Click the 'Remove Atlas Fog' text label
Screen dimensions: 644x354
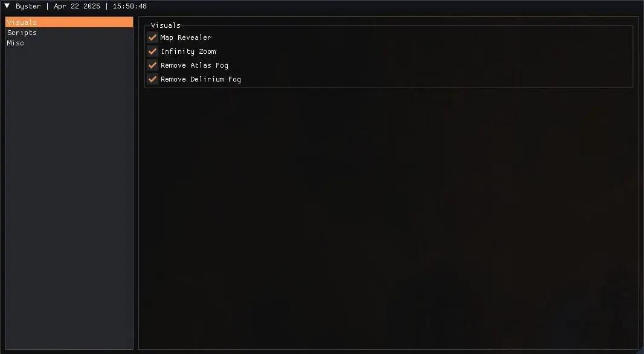click(195, 65)
